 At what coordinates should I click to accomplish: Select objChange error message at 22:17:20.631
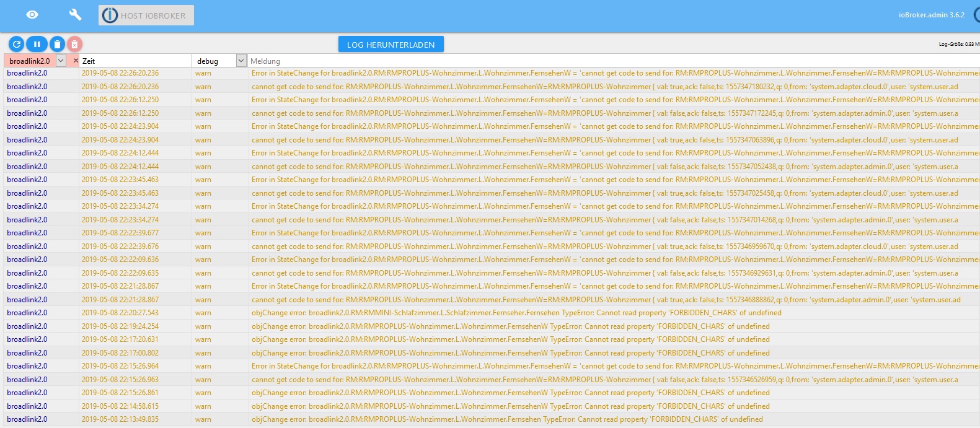coord(511,339)
